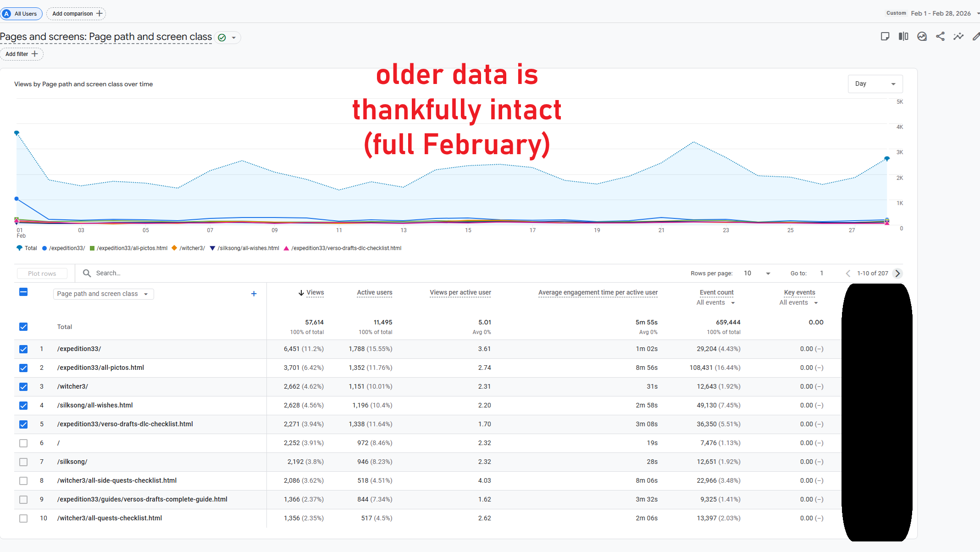Open the Day granularity dropdown

[x=875, y=84]
